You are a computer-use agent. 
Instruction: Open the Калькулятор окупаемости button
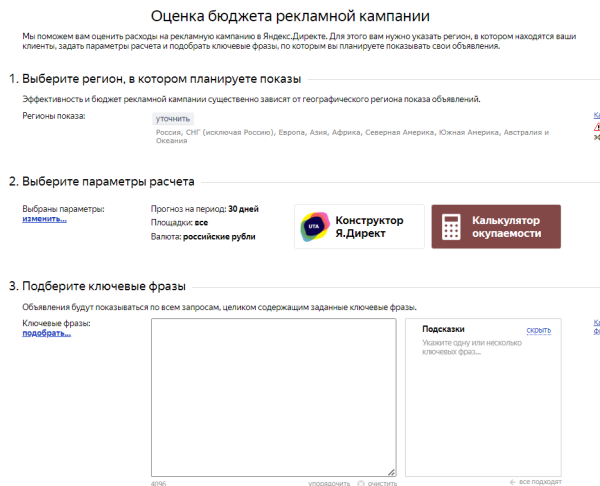point(496,227)
